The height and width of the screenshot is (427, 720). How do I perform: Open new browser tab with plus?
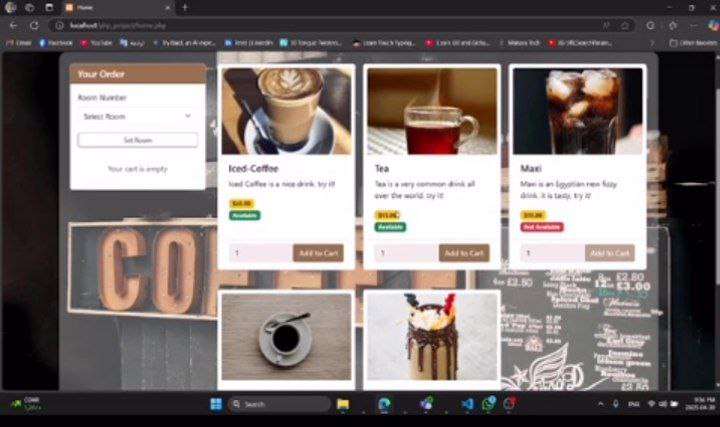point(185,7)
